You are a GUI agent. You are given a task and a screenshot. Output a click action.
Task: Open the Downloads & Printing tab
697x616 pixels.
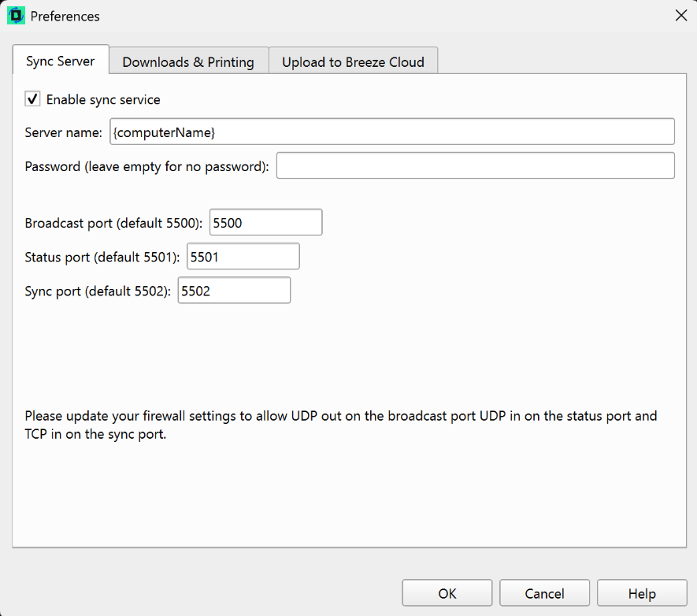[x=188, y=61]
